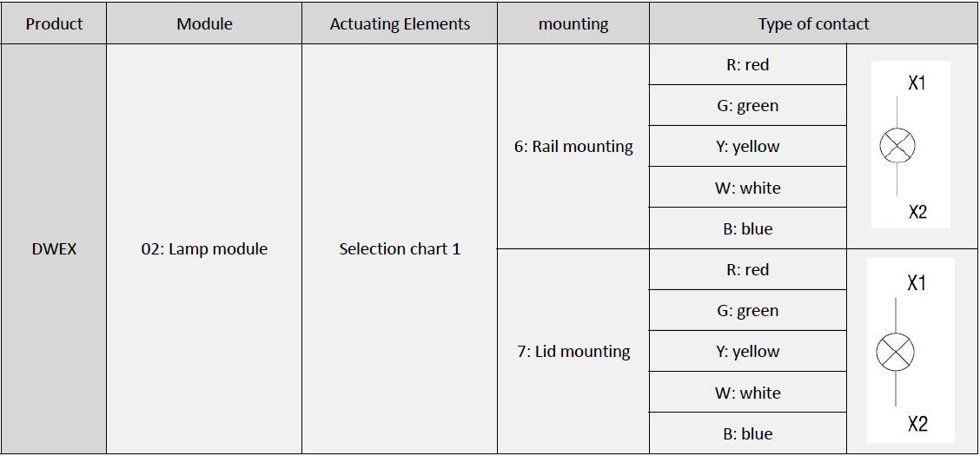Choose R: red under Rail mounting
This screenshot has width=980, height=456.
click(x=747, y=65)
